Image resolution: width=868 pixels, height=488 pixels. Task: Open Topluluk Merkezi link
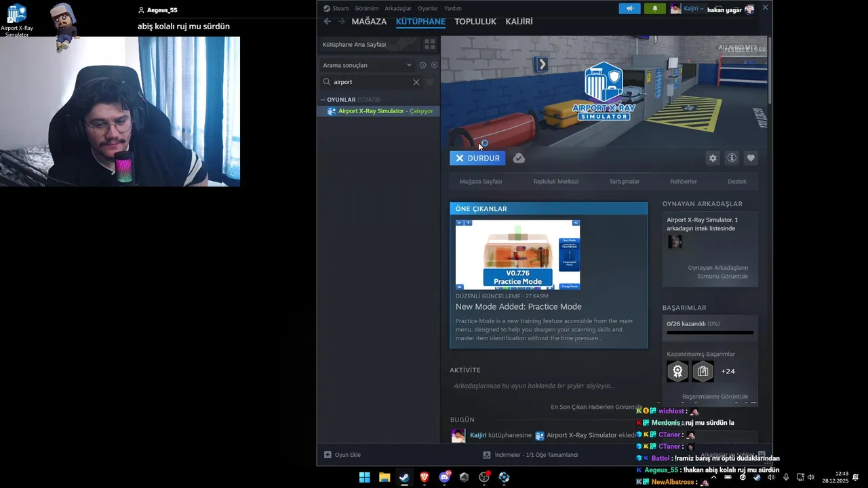tap(555, 182)
